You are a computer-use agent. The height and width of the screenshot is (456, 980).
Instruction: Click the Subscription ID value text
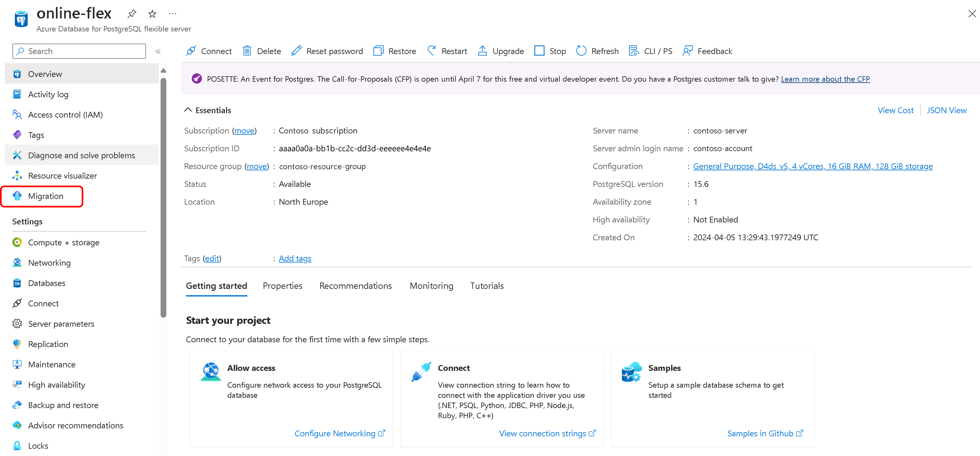355,149
